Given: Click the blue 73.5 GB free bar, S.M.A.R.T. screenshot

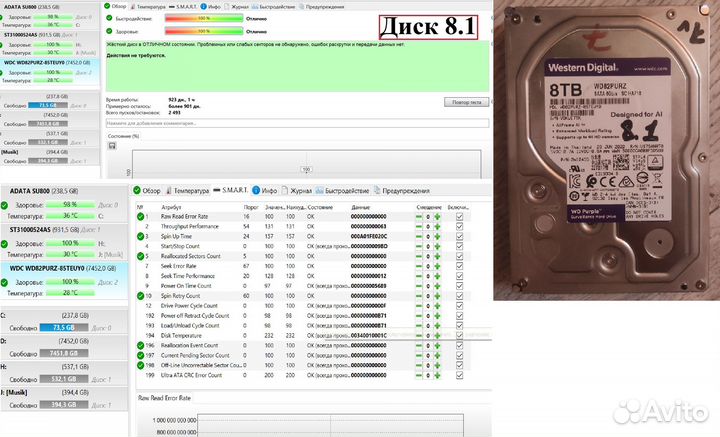Looking at the screenshot, I should tap(64, 328).
